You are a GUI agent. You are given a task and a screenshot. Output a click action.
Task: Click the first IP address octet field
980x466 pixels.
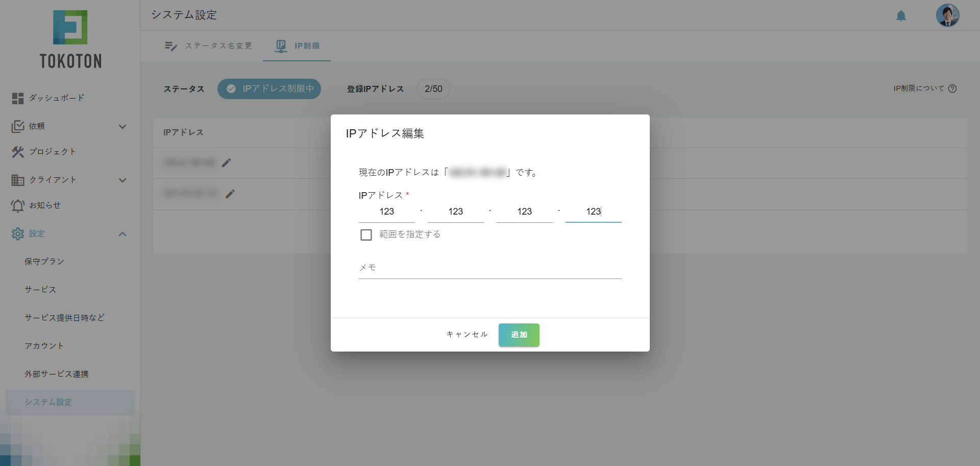pyautogui.click(x=386, y=212)
